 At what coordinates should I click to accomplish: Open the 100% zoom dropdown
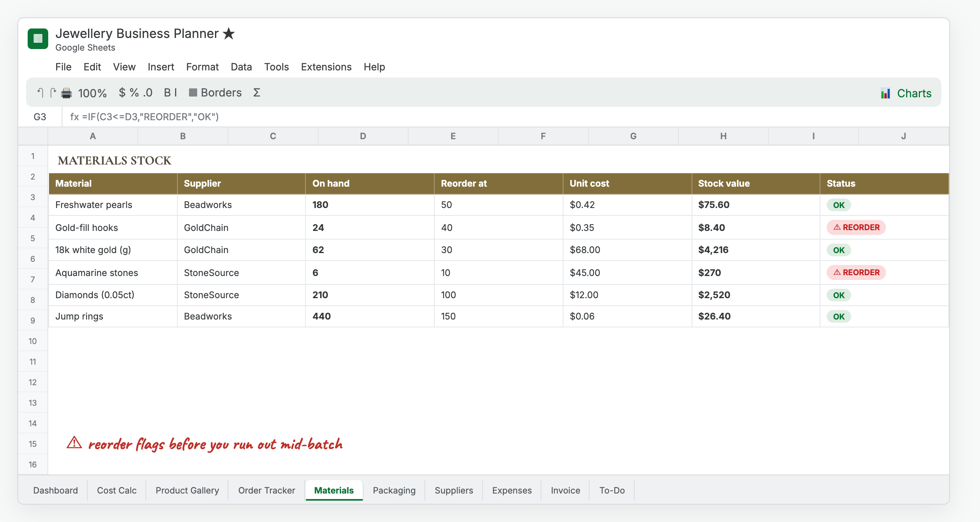[x=92, y=93]
